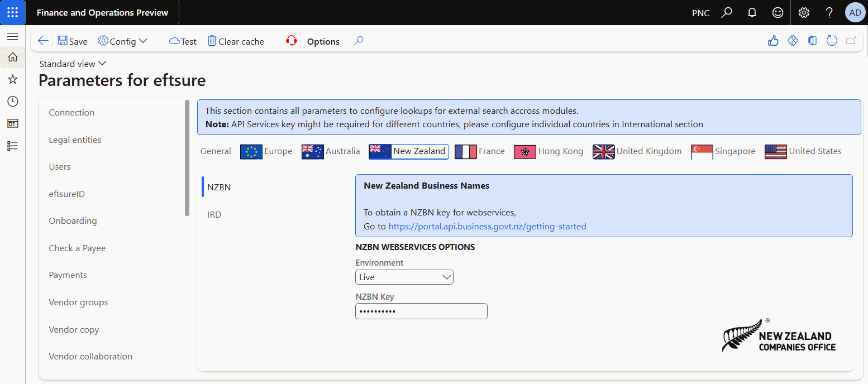Refresh the page with refresh icon
The width and height of the screenshot is (868, 384).
pos(832,41)
